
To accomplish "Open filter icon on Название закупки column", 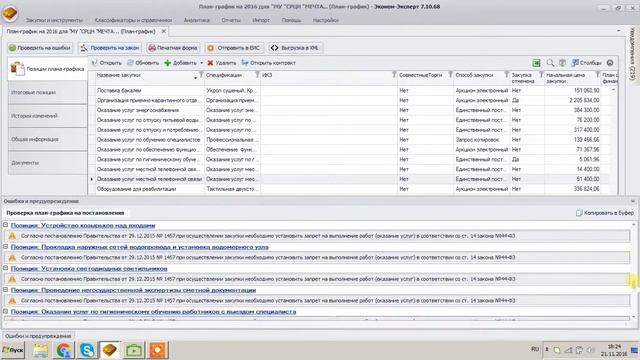I will [201, 75].
